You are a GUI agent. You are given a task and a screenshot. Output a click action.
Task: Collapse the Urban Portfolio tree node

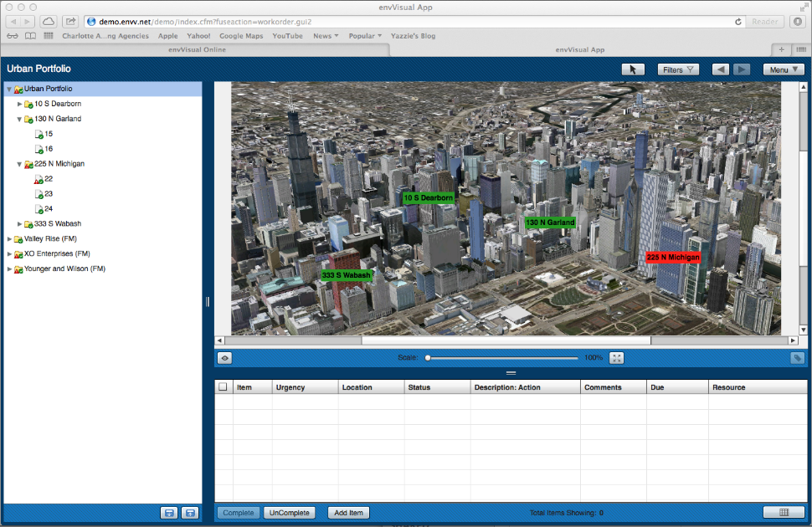[9, 89]
